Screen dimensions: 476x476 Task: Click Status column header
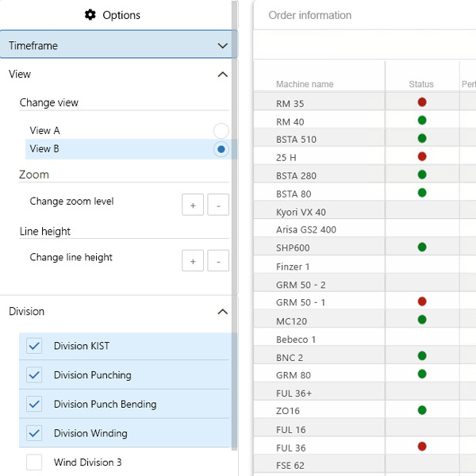(421, 84)
